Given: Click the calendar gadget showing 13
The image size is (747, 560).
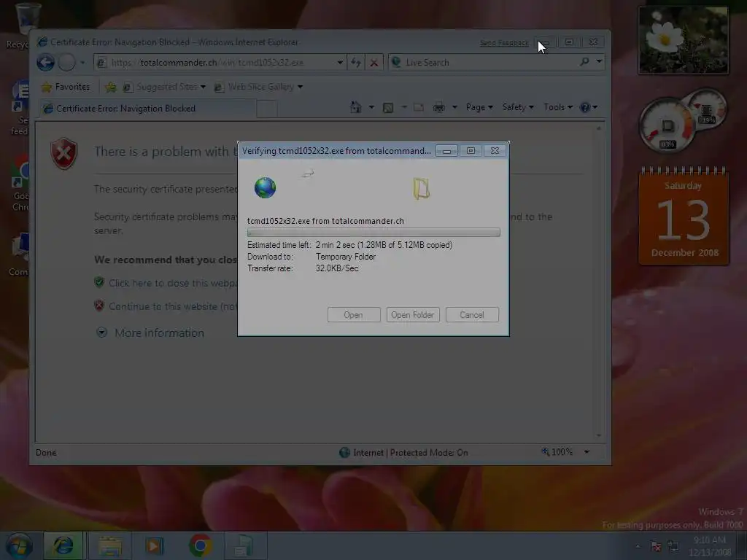Looking at the screenshot, I should tap(684, 217).
